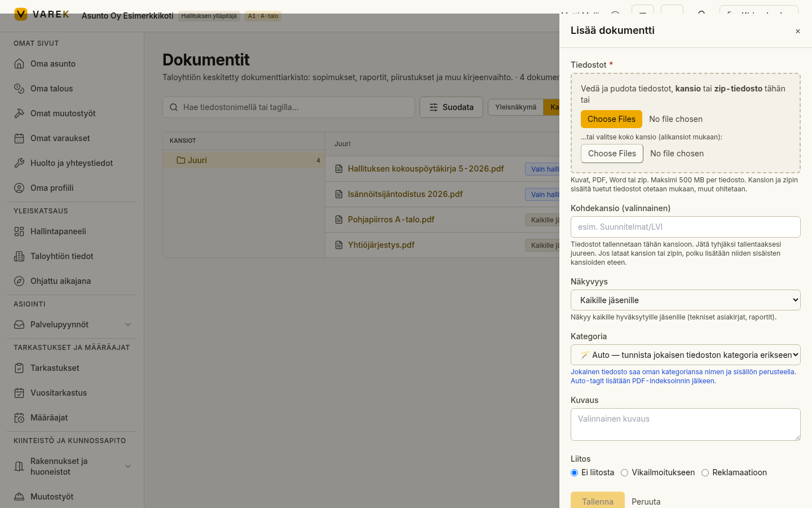Open Pohjapiirros A-talo.pdf link
This screenshot has width=812, height=508.
tap(391, 220)
